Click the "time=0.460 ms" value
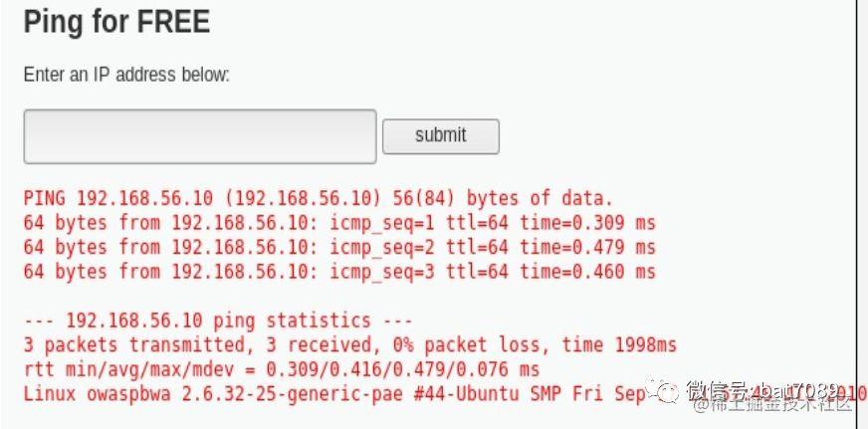 click(x=588, y=272)
